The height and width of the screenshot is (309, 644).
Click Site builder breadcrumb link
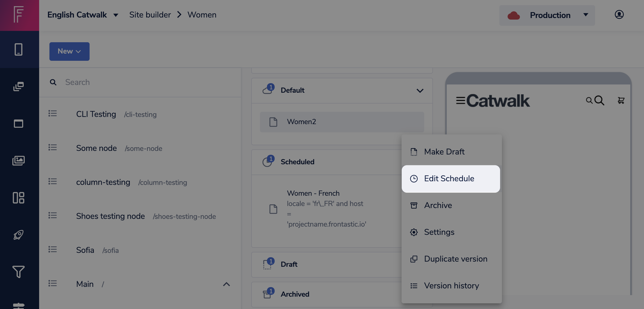coord(150,15)
